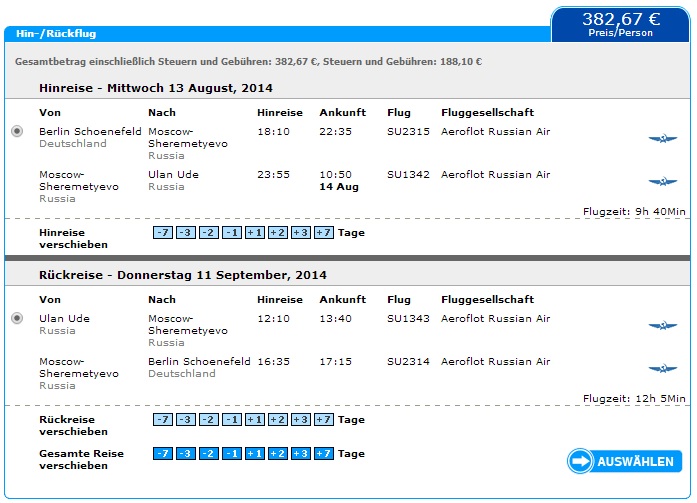Move Rückreise back by 3 days

tap(186, 419)
